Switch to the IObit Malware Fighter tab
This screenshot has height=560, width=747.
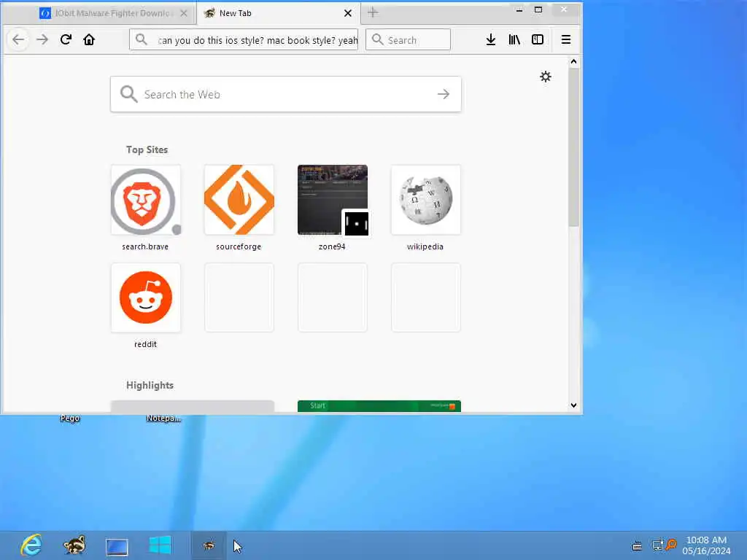point(112,13)
